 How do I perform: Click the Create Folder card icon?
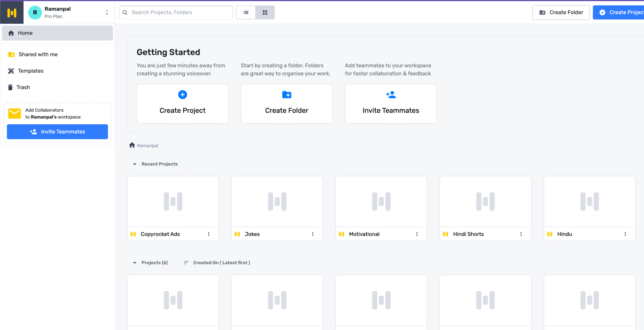point(287,95)
